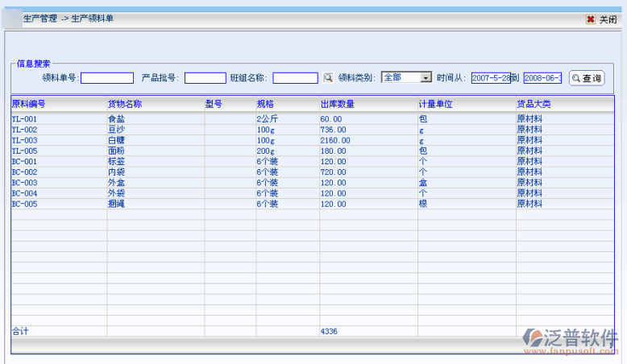Click the 查询 search button

(x=587, y=78)
